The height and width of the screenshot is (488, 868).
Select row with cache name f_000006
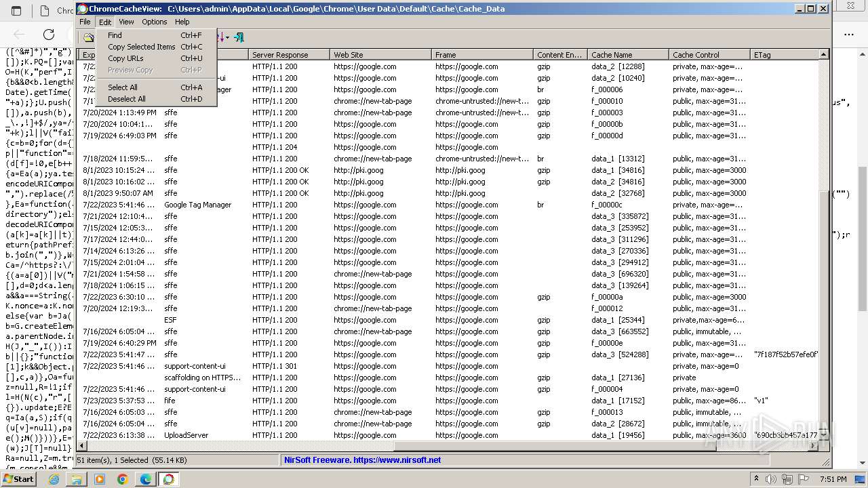point(449,89)
